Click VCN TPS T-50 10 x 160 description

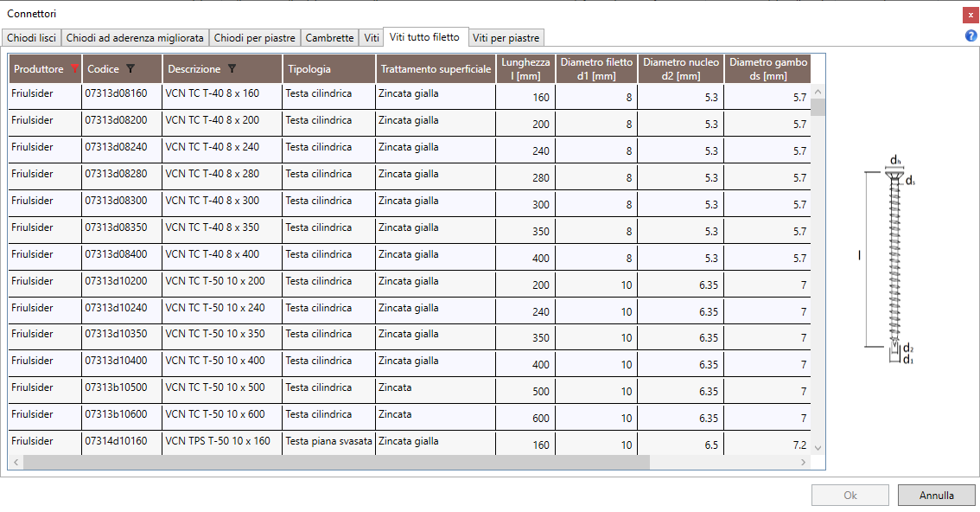pyautogui.click(x=222, y=443)
